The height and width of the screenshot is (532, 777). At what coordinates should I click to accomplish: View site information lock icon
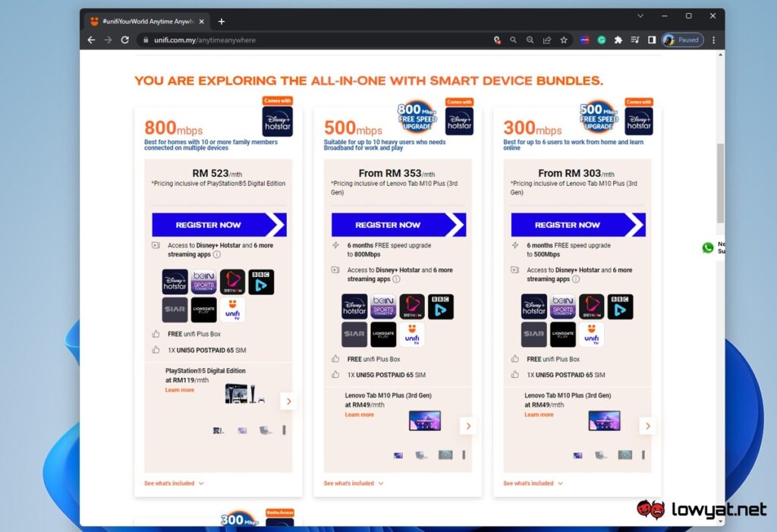146,40
